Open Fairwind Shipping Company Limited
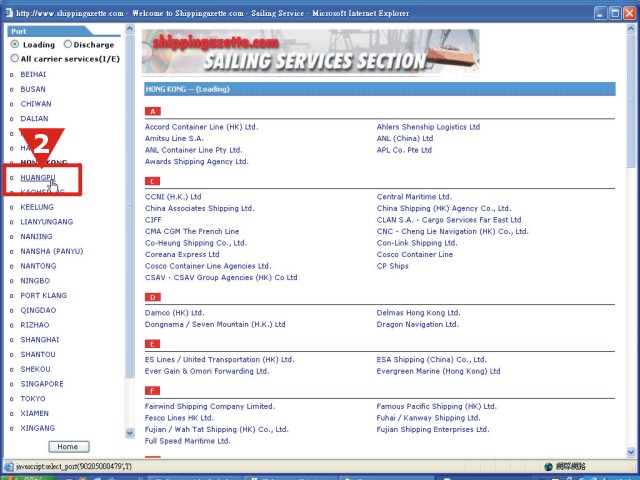 click(210, 407)
